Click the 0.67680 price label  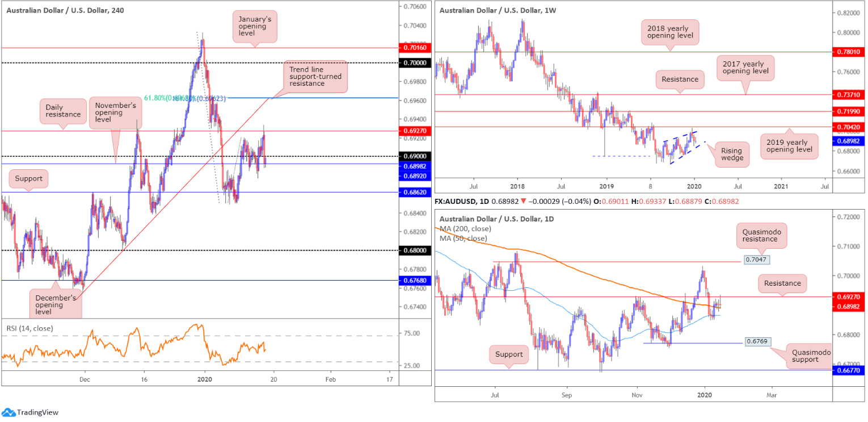click(415, 281)
